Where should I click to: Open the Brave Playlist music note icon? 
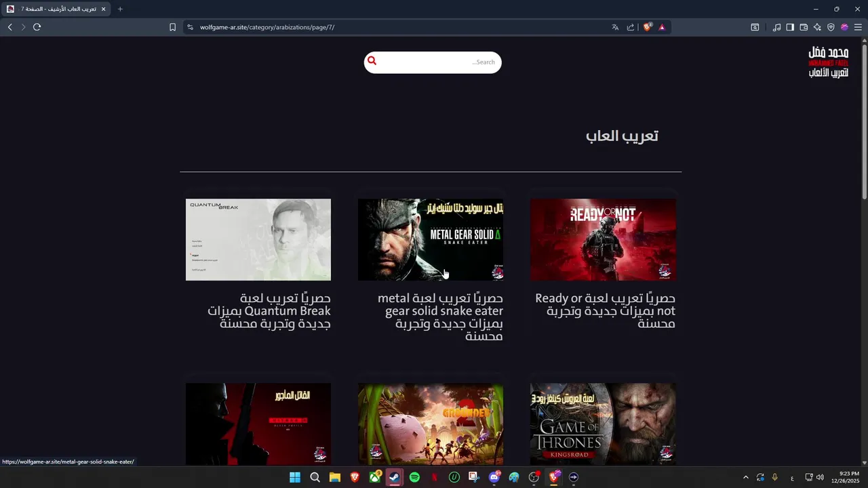point(776,27)
